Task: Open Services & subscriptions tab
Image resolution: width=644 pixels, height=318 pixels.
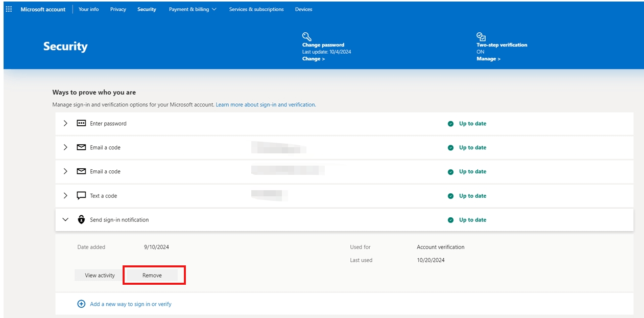Action: point(256,9)
